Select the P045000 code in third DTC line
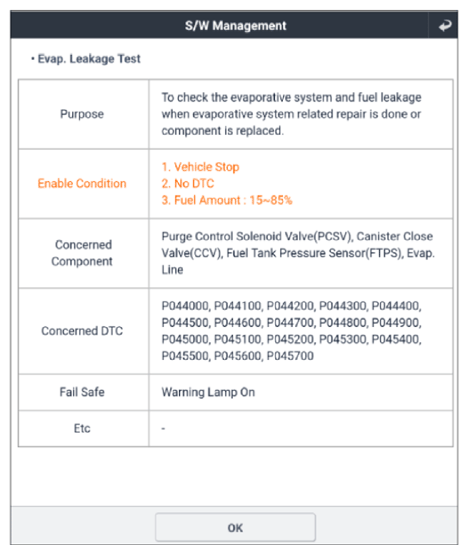 [x=186, y=339]
